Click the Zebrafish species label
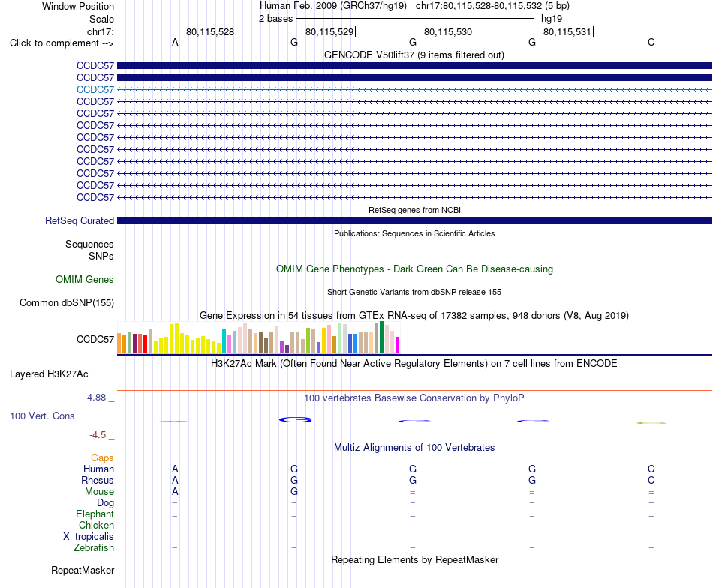Image resolution: width=713 pixels, height=588 pixels. pyautogui.click(x=94, y=548)
